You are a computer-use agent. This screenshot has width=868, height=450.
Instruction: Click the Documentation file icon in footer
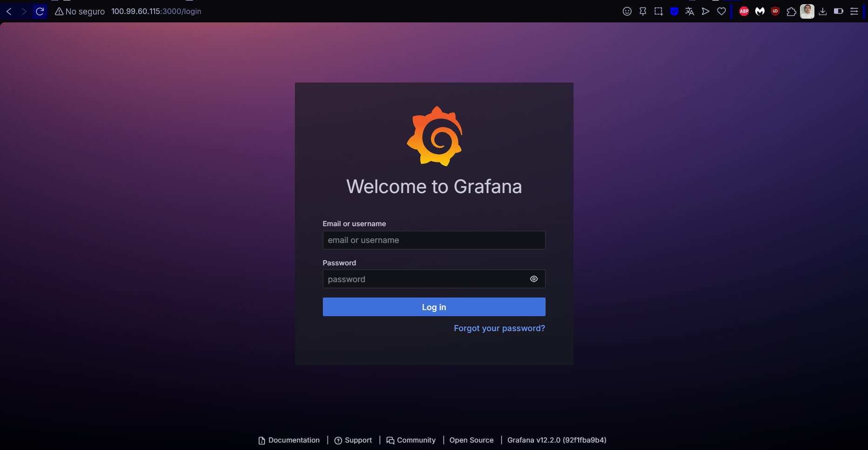coord(262,441)
